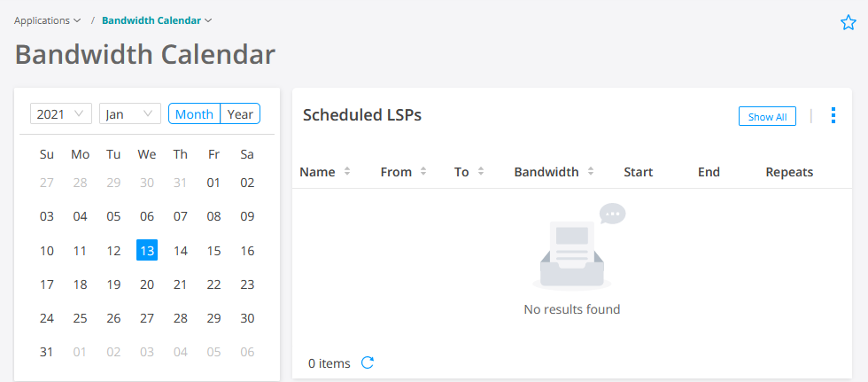
Task: Click the Start column header
Action: point(638,172)
